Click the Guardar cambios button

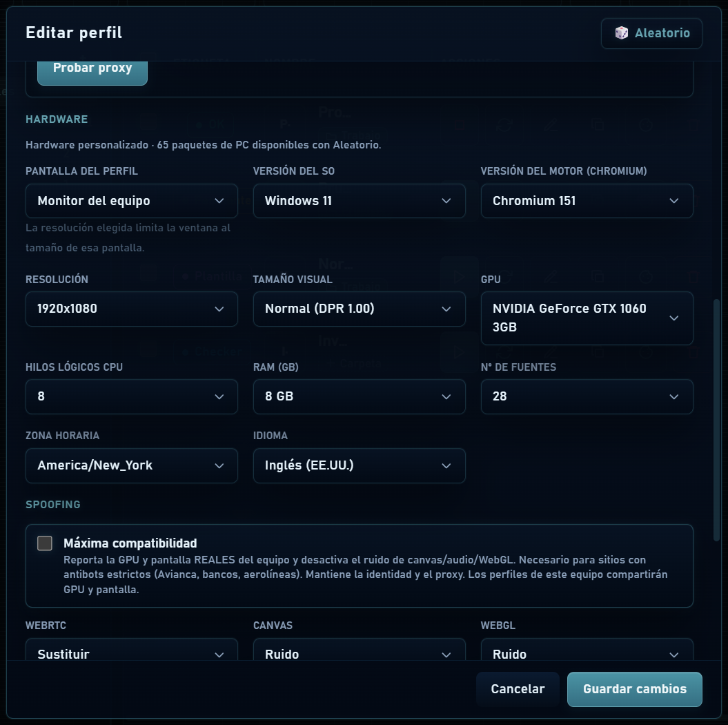point(635,689)
